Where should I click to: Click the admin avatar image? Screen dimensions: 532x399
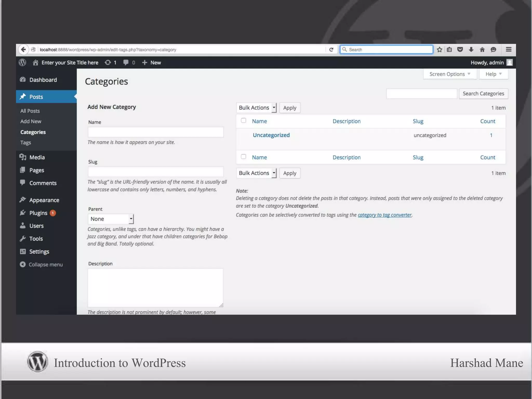(510, 63)
